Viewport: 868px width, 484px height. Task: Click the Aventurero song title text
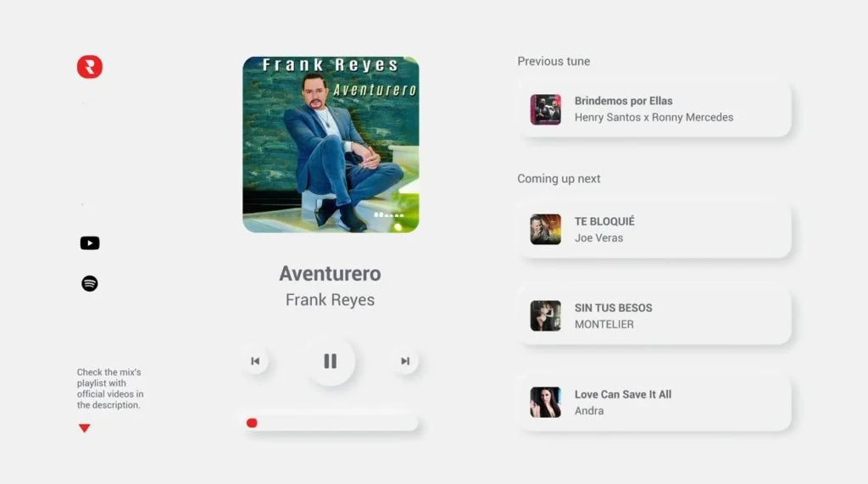coord(330,274)
